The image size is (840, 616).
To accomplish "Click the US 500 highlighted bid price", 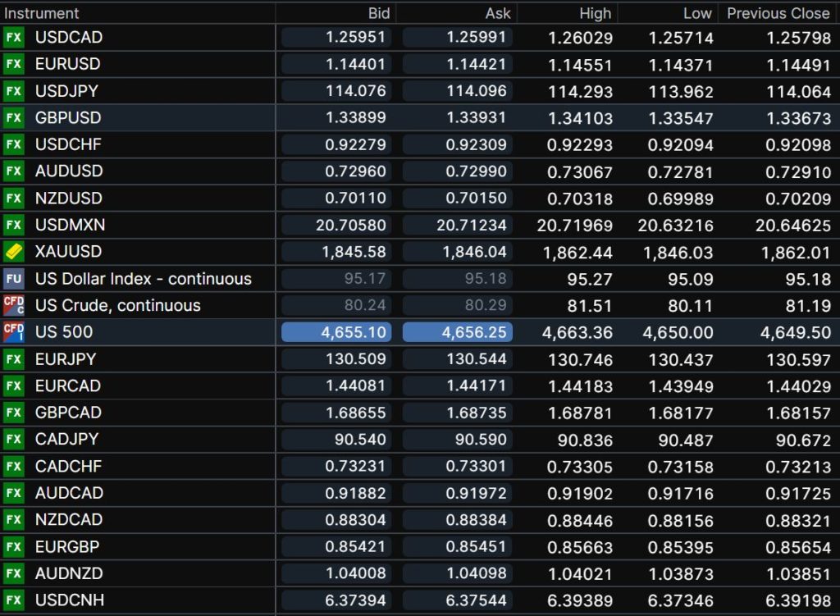I will tap(336, 332).
